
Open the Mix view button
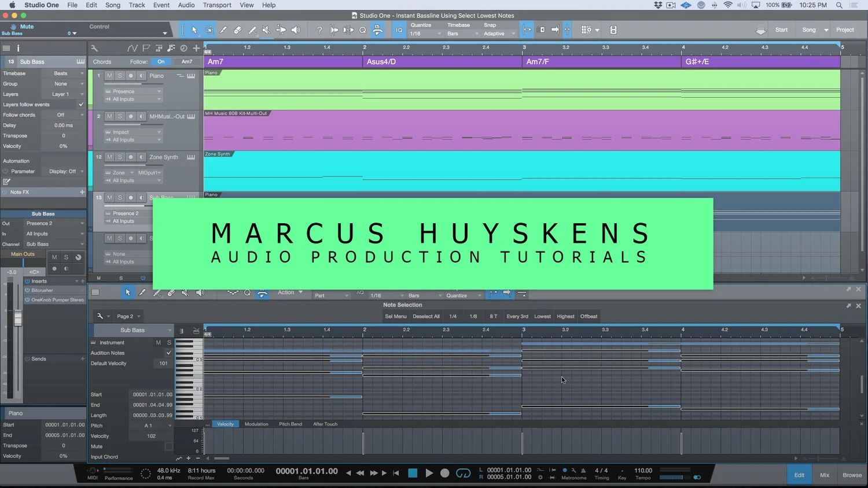coord(825,475)
